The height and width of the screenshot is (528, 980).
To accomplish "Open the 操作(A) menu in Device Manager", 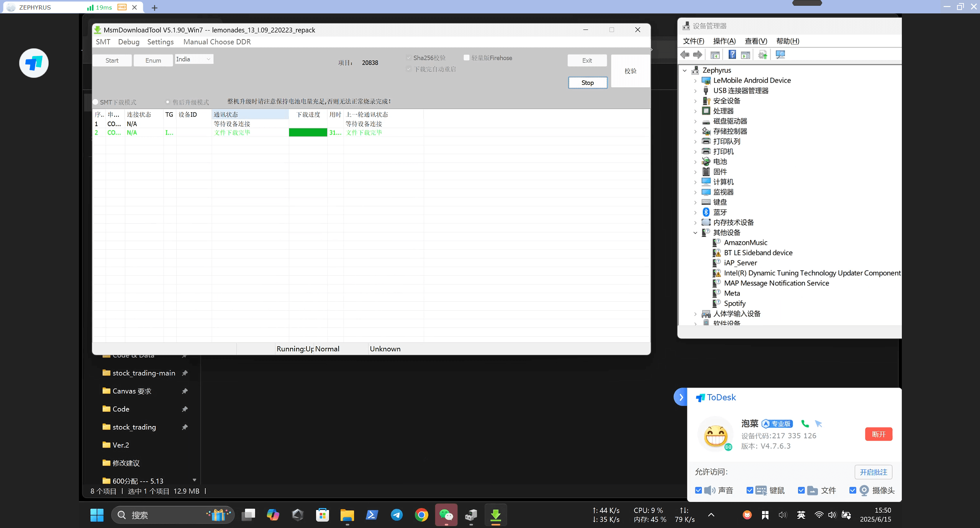I will pyautogui.click(x=724, y=41).
